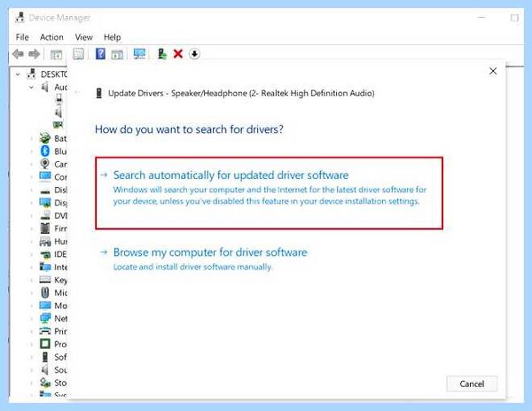Expand the Processors node arrow
This screenshot has width=532, height=411.
[x=32, y=345]
